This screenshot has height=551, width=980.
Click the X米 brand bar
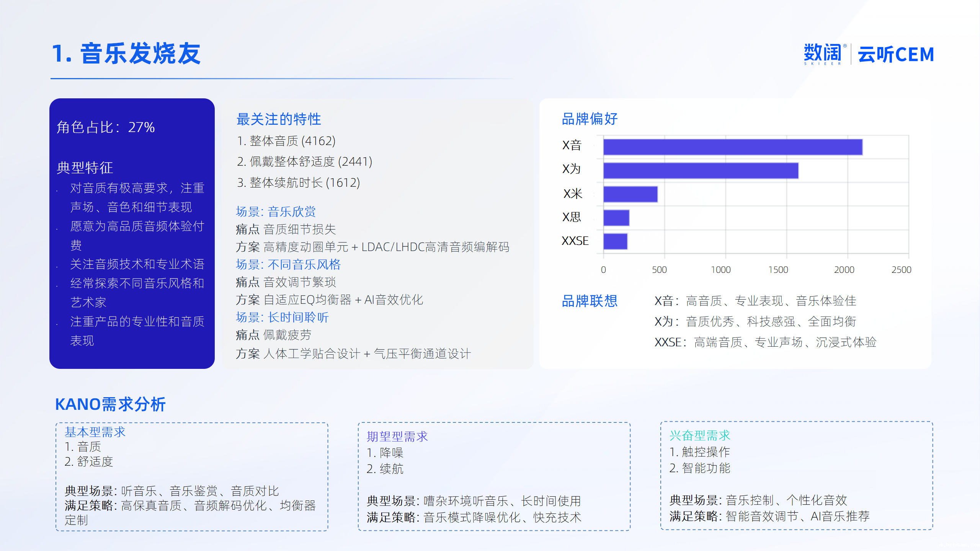630,194
